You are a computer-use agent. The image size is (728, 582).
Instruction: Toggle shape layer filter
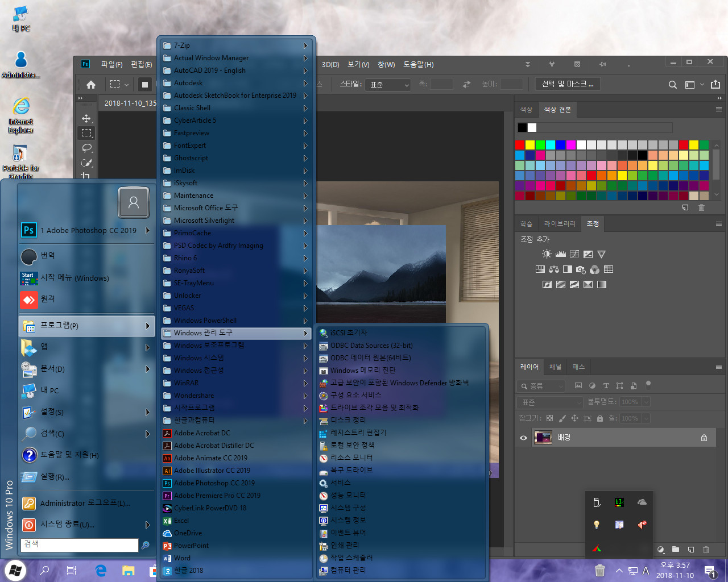619,386
